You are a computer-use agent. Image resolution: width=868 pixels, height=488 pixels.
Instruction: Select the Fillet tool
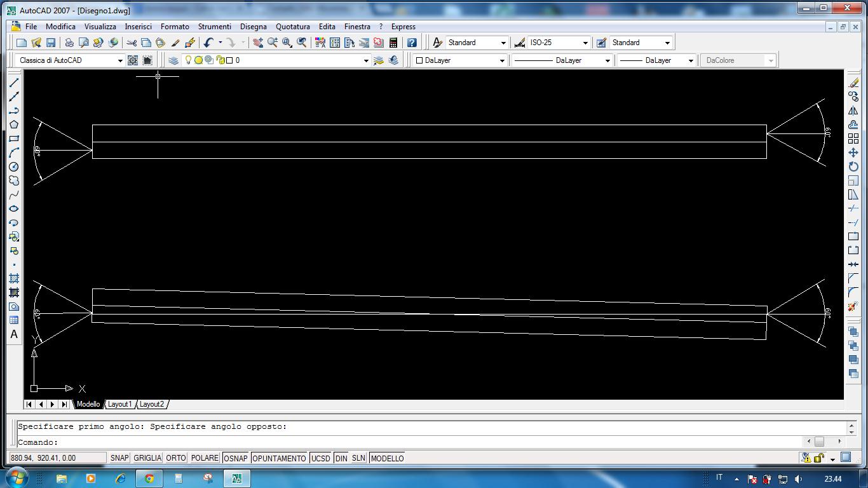(x=853, y=292)
